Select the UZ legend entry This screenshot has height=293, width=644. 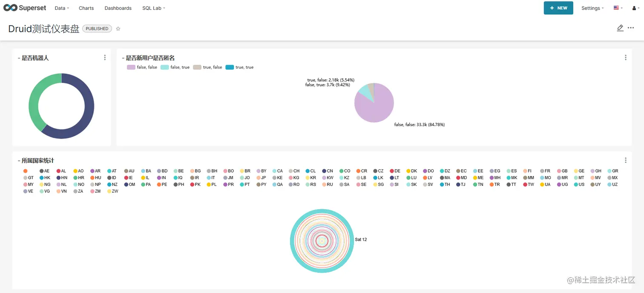612,185
